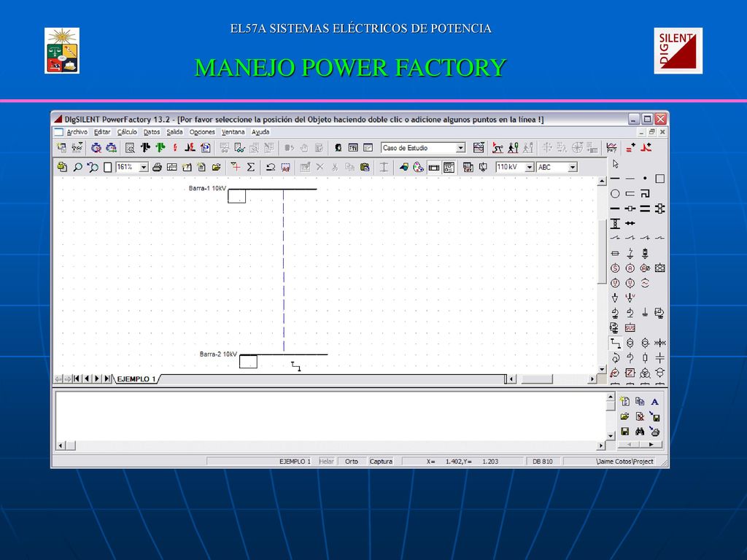This screenshot has height=560, width=747.
Task: Select the Barra-1 10kV busbar label
Action: [x=207, y=188]
